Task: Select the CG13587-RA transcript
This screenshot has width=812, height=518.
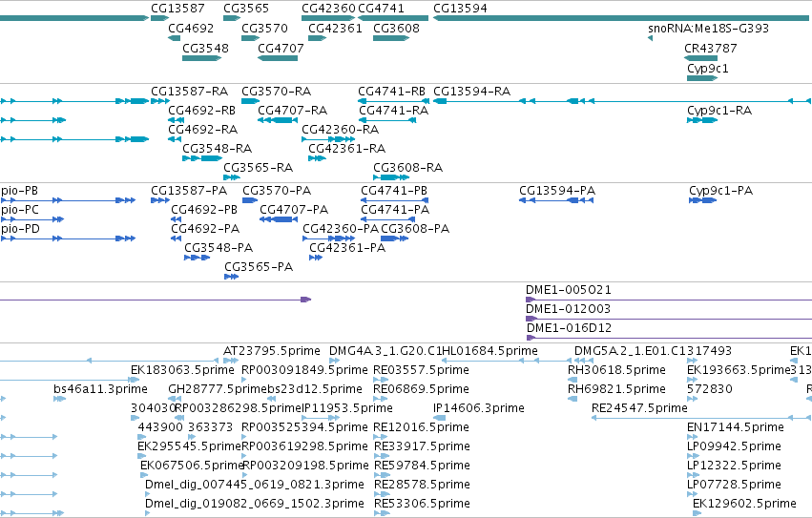Action: pyautogui.click(x=160, y=101)
